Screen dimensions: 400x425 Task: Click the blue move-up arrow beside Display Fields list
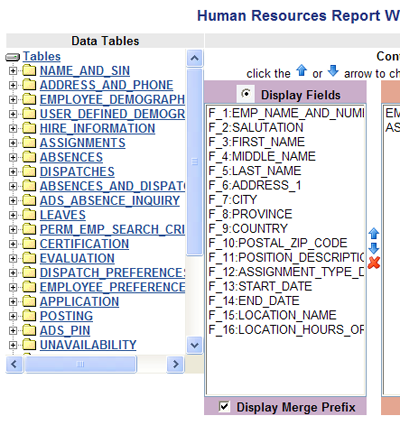pyautogui.click(x=374, y=234)
